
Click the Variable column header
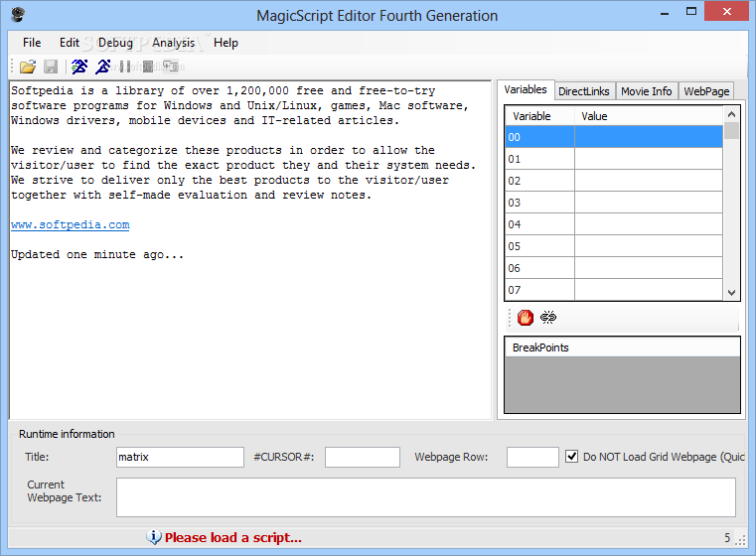(539, 116)
